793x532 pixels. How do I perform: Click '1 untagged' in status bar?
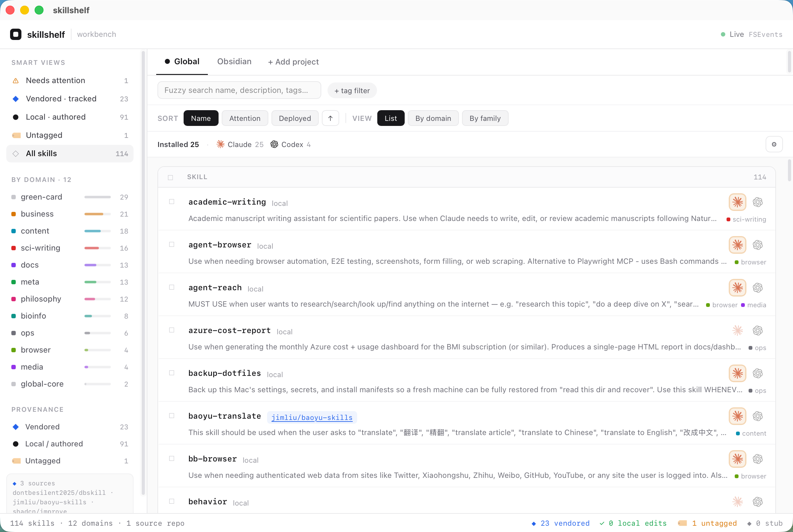coord(707,523)
